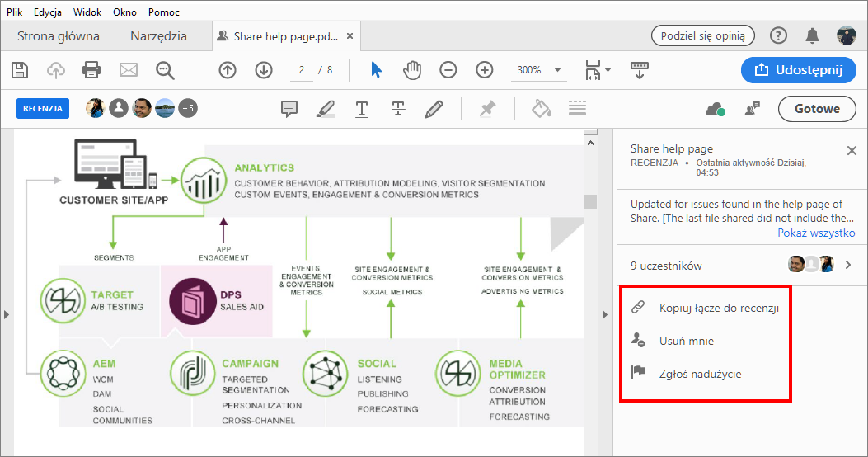Expand the fit page options arrow
Viewport: 868px width, 457px height.
608,70
